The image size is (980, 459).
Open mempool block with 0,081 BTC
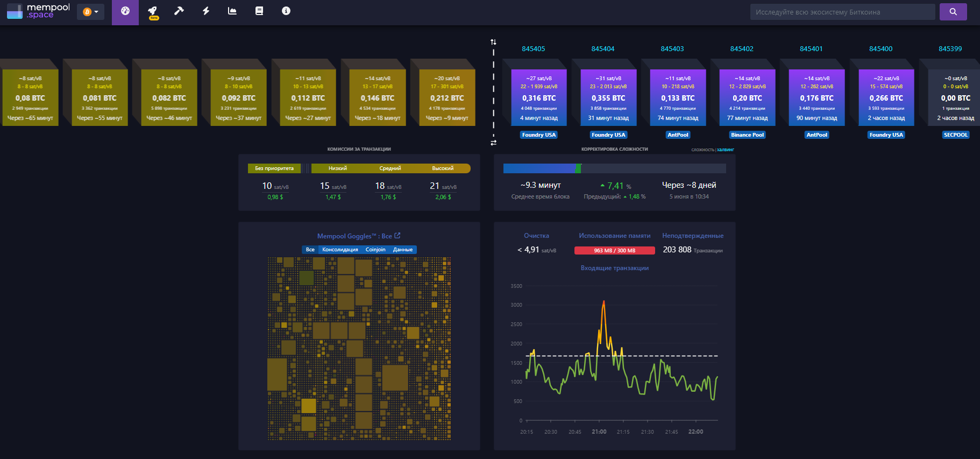click(100, 97)
